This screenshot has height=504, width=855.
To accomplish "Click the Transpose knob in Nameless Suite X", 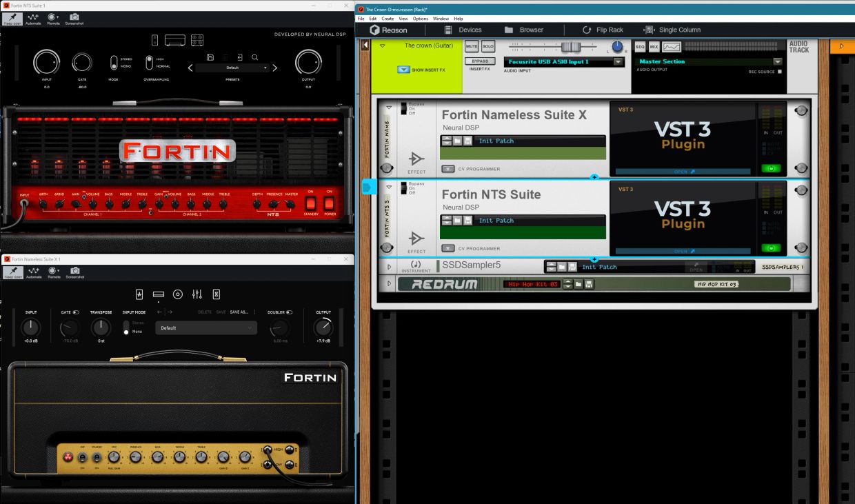I will point(101,328).
